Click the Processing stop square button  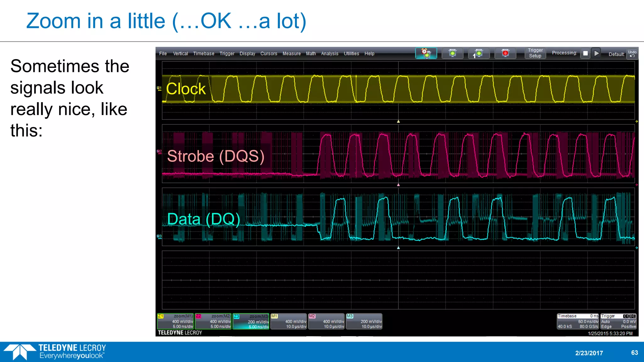coord(585,53)
